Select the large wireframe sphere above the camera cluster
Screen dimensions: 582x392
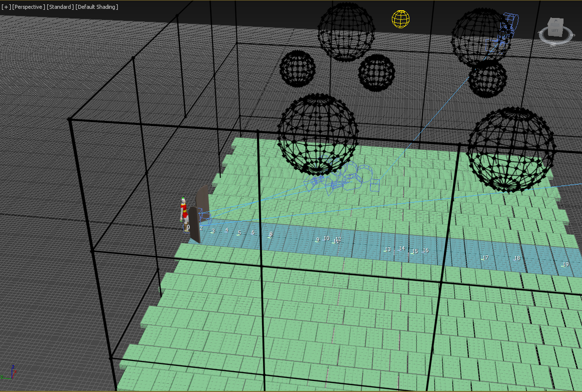pos(317,134)
